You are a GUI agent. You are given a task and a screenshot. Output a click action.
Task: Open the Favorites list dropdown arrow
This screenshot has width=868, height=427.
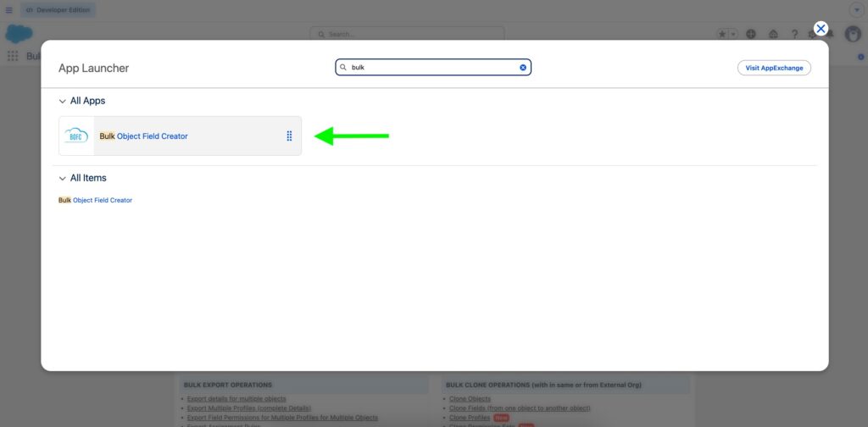coord(733,34)
